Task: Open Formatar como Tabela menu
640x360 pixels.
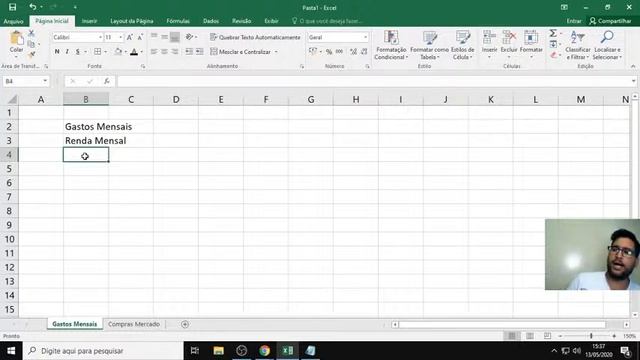Action: (x=429, y=45)
